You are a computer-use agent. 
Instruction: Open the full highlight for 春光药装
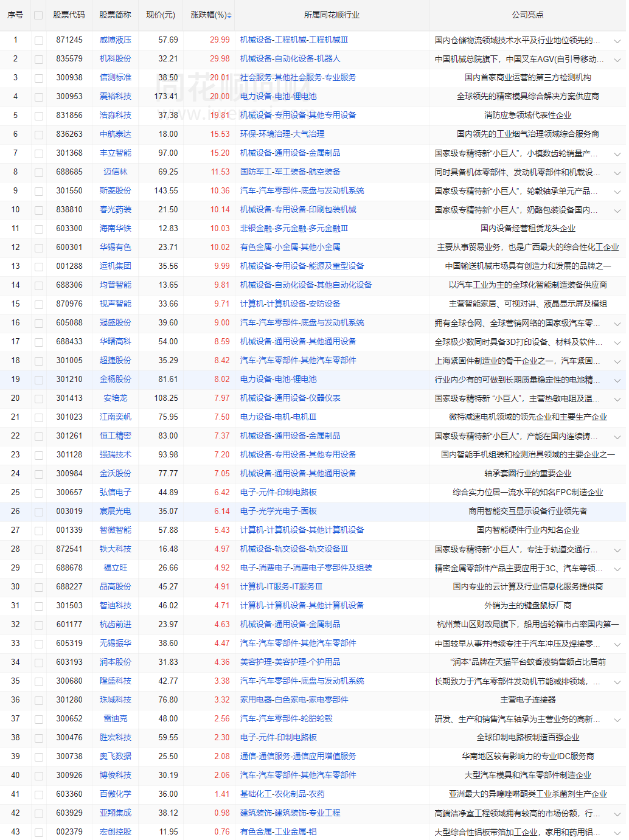617,210
